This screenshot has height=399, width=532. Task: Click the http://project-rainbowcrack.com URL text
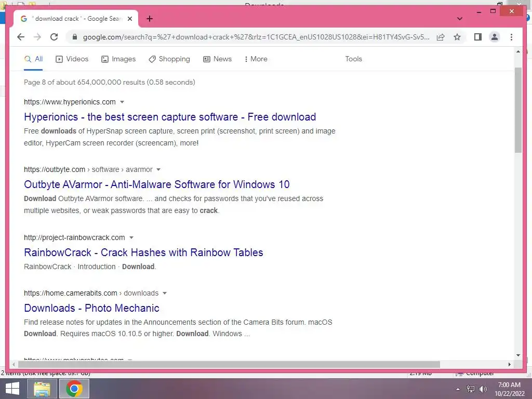pos(74,238)
